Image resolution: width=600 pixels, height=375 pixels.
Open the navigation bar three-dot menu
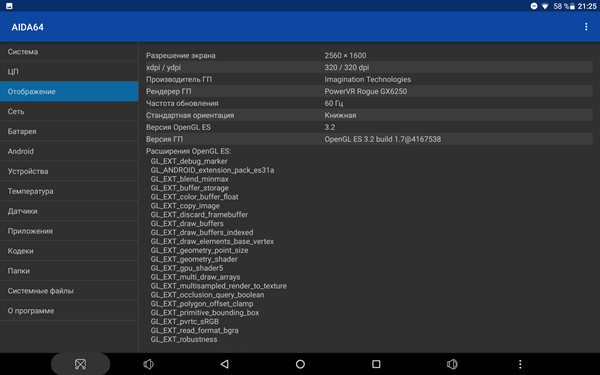(520, 364)
